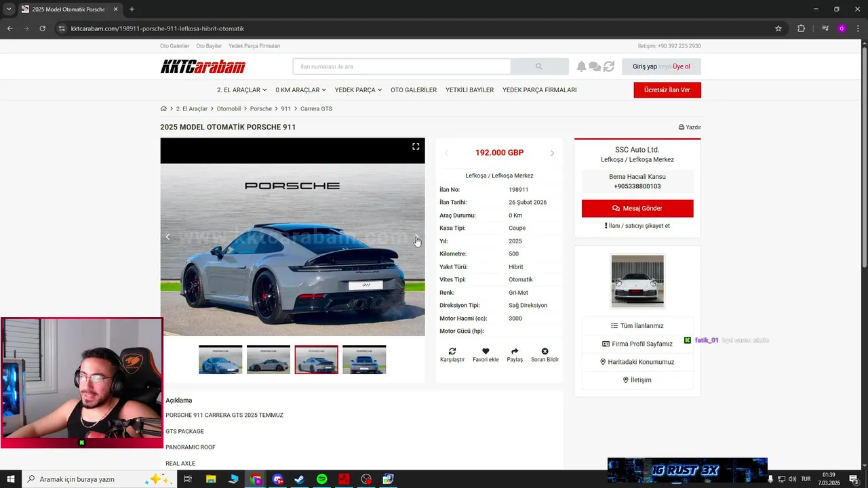Open Spotify from the taskbar

tap(321, 479)
